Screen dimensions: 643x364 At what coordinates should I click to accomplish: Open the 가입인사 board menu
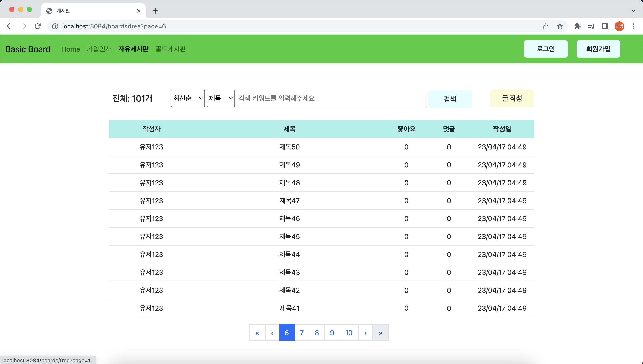pyautogui.click(x=99, y=49)
